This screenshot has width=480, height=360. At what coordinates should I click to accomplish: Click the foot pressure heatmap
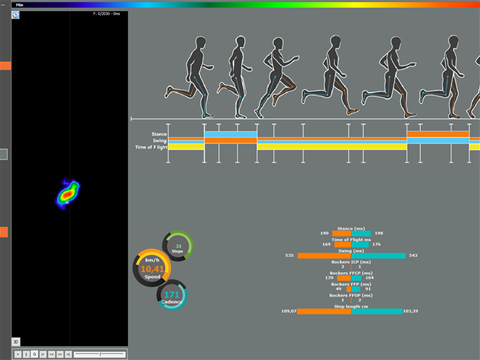[68, 194]
